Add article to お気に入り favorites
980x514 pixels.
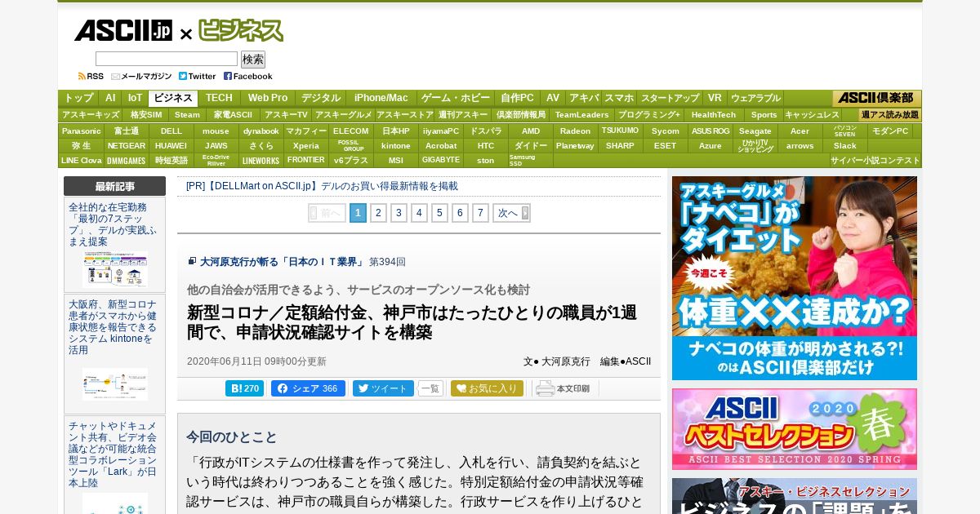[x=487, y=388]
